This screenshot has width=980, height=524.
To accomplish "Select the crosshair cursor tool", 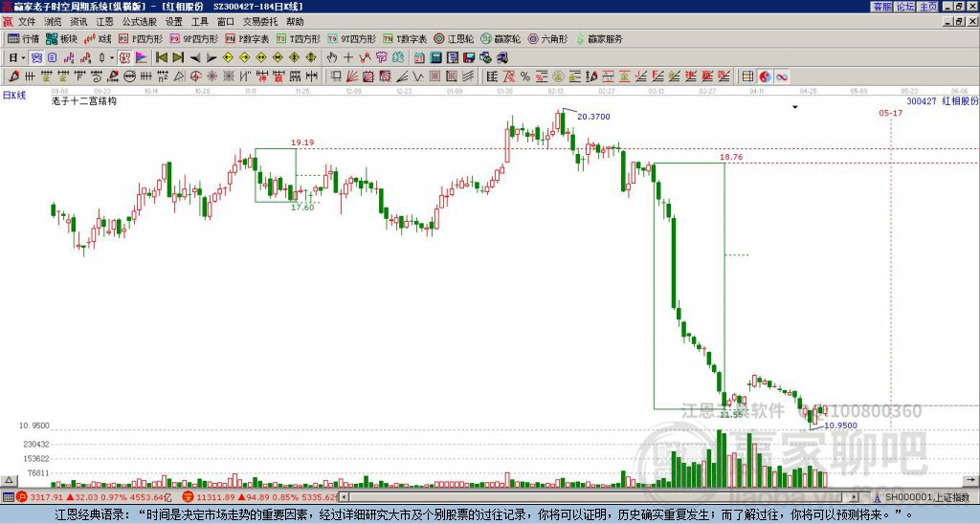I will [348, 57].
